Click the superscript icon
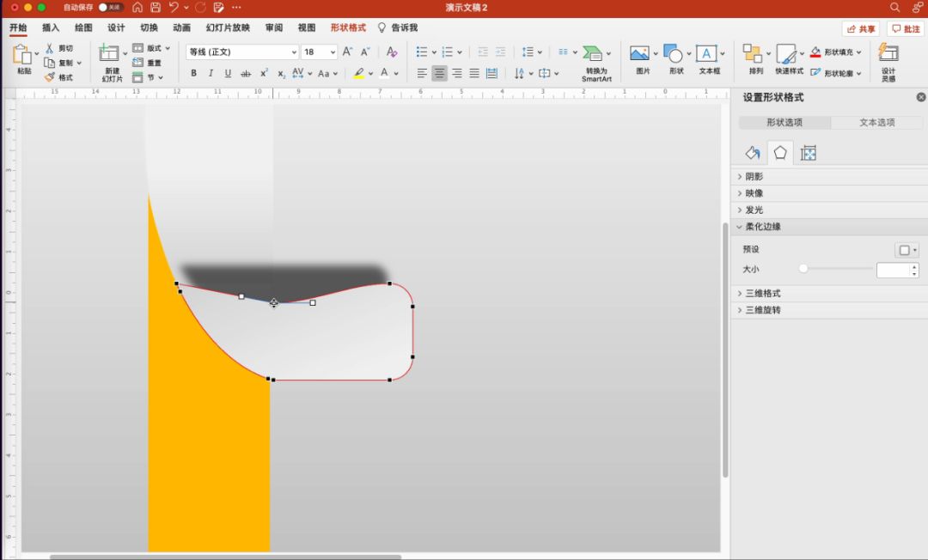 [x=264, y=73]
